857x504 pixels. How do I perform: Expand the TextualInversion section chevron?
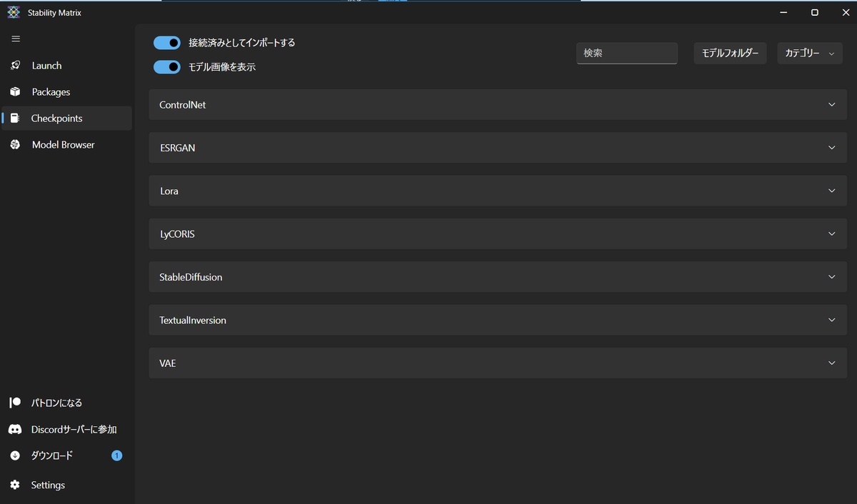click(x=832, y=320)
